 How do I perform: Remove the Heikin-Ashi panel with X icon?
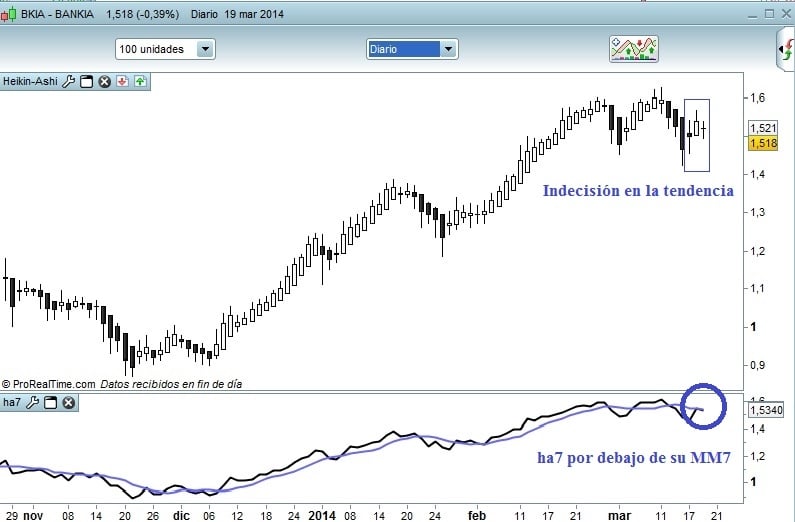tap(104, 82)
